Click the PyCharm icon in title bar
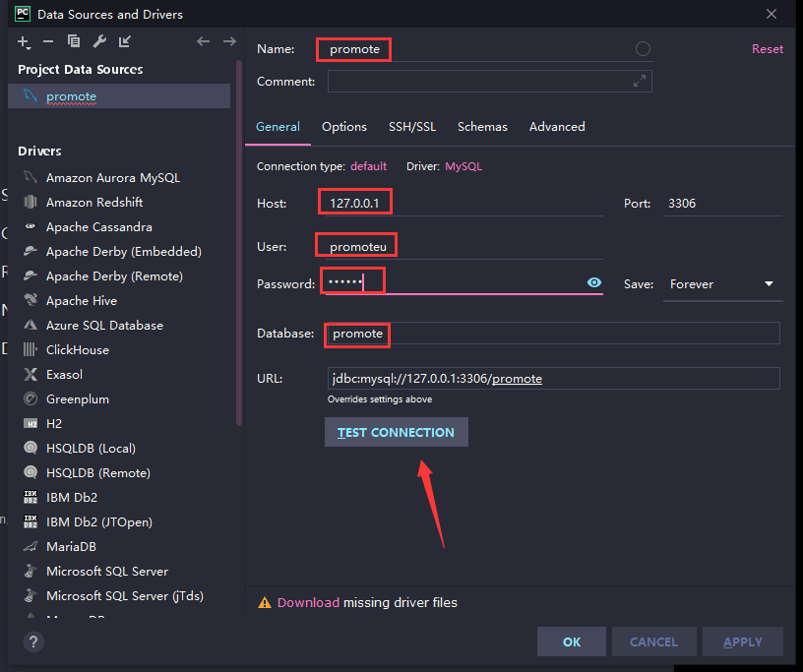Viewport: 803px width, 672px height. 22,14
